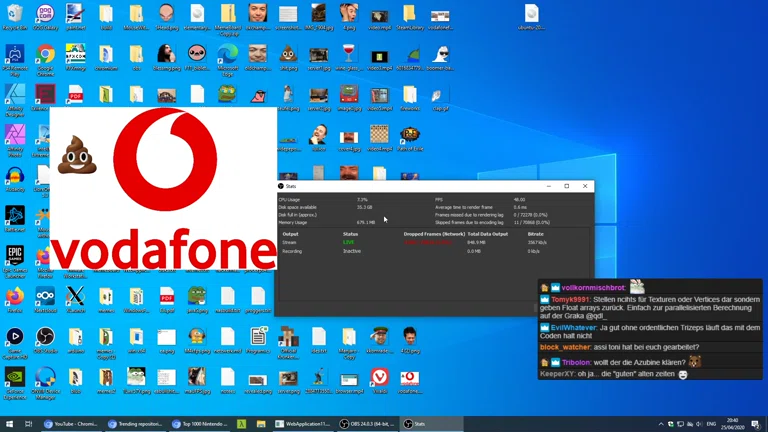Open the notification center in taskbar
The height and width of the screenshot is (432, 768).
tap(756, 424)
